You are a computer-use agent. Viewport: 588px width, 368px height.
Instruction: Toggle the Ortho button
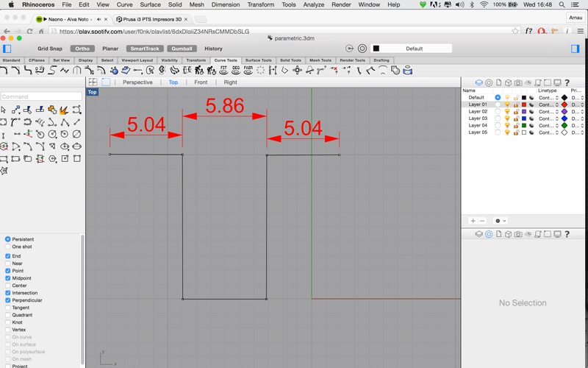point(82,49)
